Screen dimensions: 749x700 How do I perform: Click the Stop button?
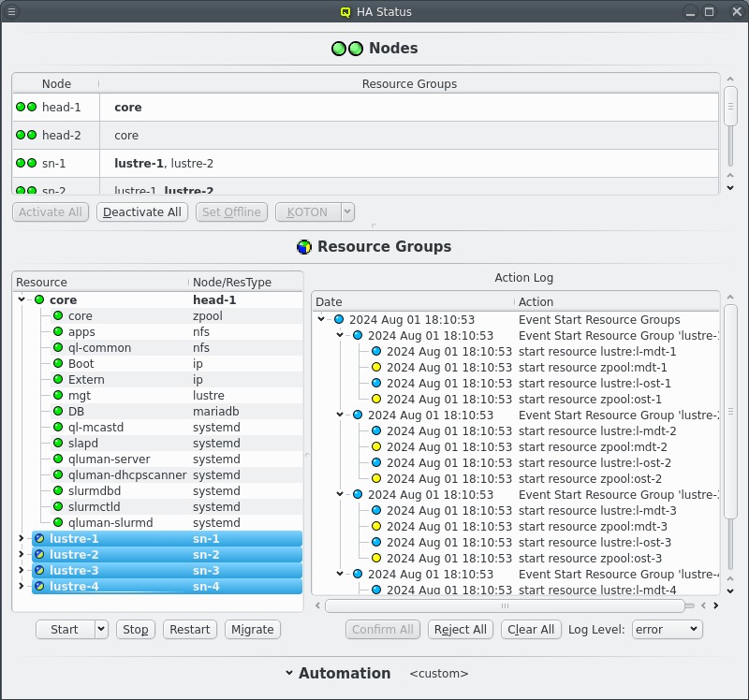click(x=136, y=629)
